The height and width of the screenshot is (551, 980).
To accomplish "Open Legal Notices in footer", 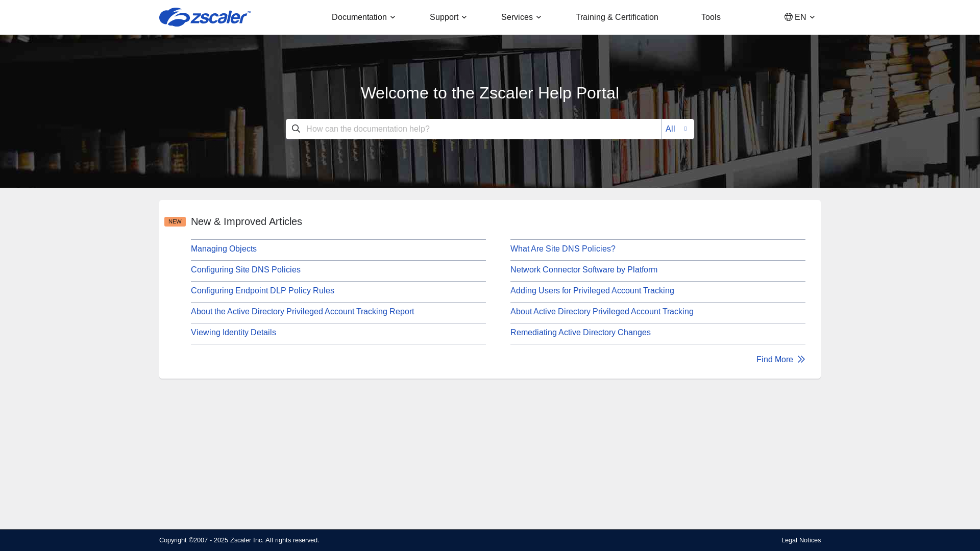I will (801, 540).
